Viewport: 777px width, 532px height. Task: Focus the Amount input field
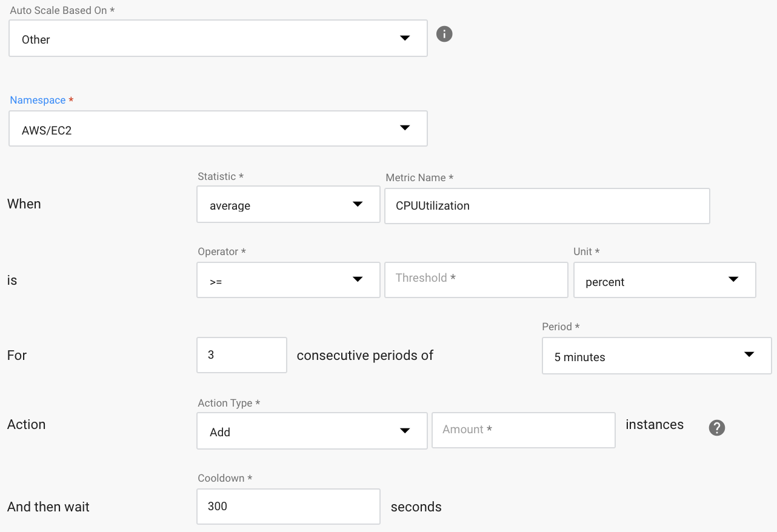[523, 430]
